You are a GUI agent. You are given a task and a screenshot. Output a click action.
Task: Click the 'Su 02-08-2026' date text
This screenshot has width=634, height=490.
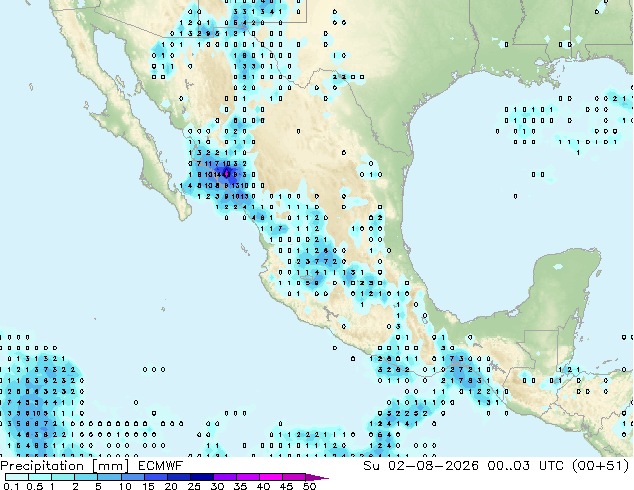point(421,466)
